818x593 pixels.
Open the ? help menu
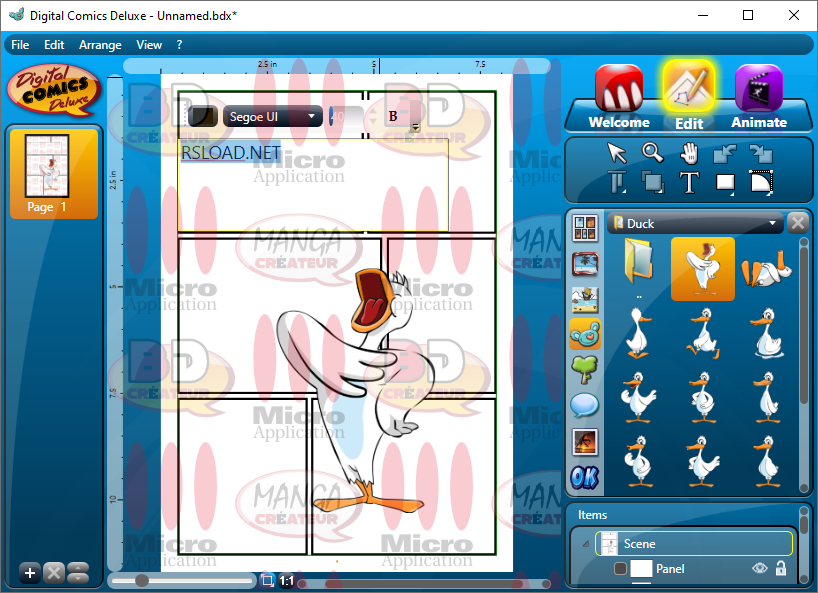(x=179, y=45)
